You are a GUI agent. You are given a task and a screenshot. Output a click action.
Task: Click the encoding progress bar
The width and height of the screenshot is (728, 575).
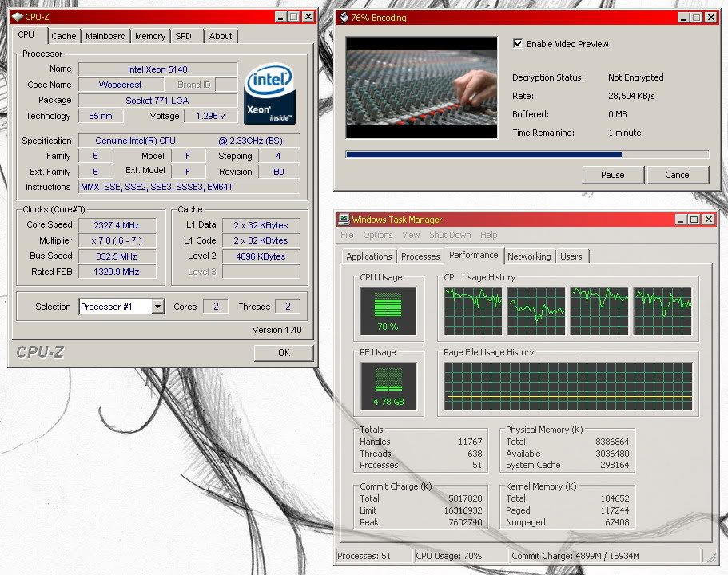click(x=527, y=154)
